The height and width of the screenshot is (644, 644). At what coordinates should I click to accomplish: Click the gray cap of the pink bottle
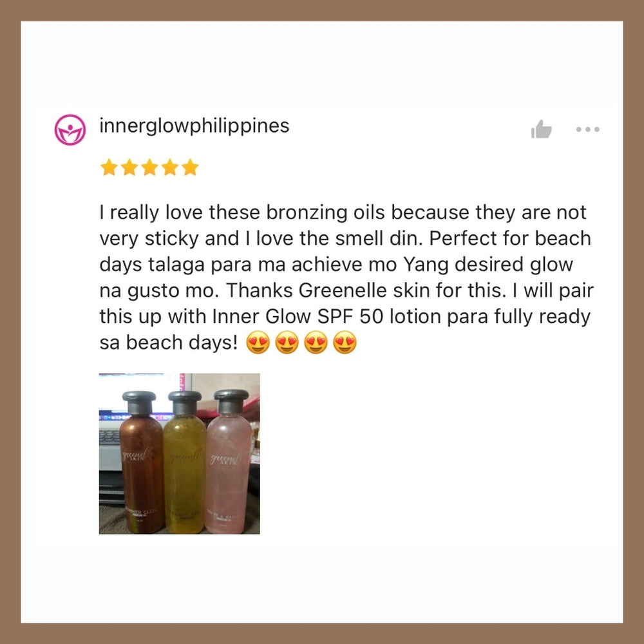pyautogui.click(x=231, y=401)
